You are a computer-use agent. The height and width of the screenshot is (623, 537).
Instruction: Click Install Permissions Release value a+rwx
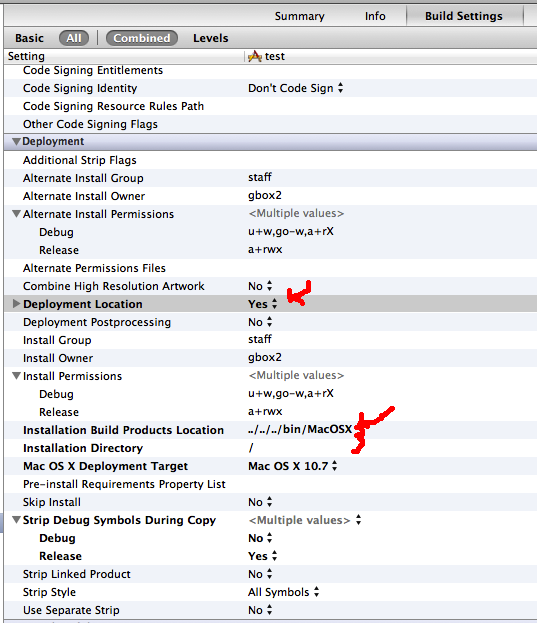click(x=265, y=412)
